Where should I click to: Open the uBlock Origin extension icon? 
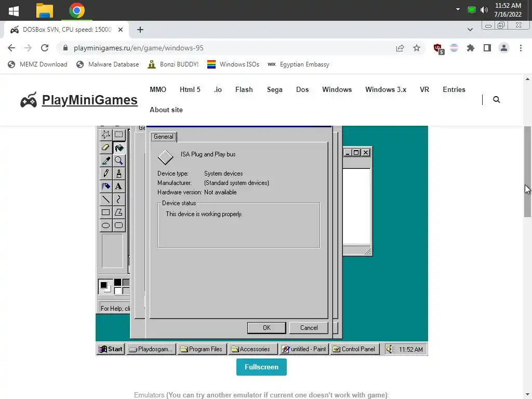pos(438,48)
